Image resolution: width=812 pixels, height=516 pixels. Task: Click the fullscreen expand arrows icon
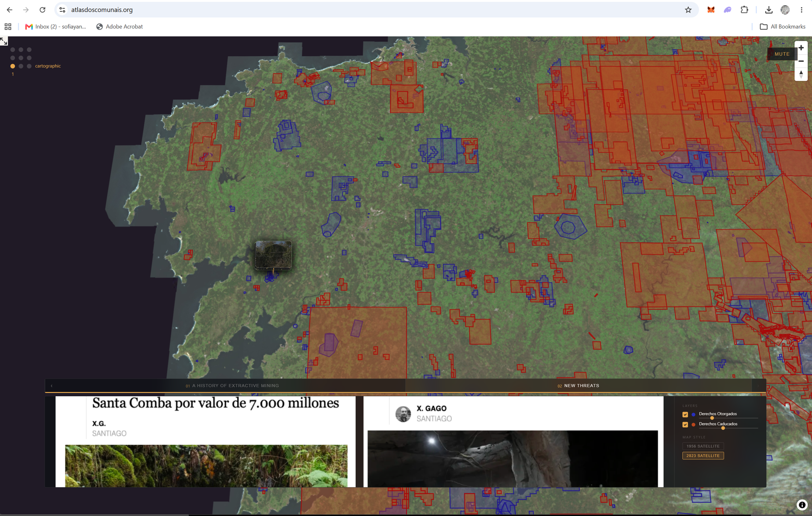(4, 41)
